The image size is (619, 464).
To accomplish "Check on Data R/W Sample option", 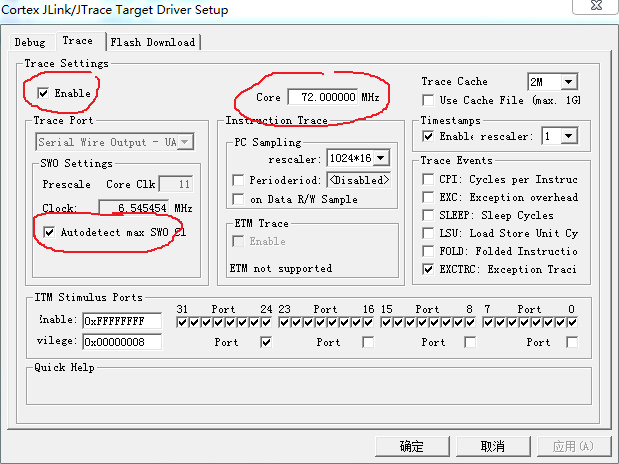I will (238, 199).
